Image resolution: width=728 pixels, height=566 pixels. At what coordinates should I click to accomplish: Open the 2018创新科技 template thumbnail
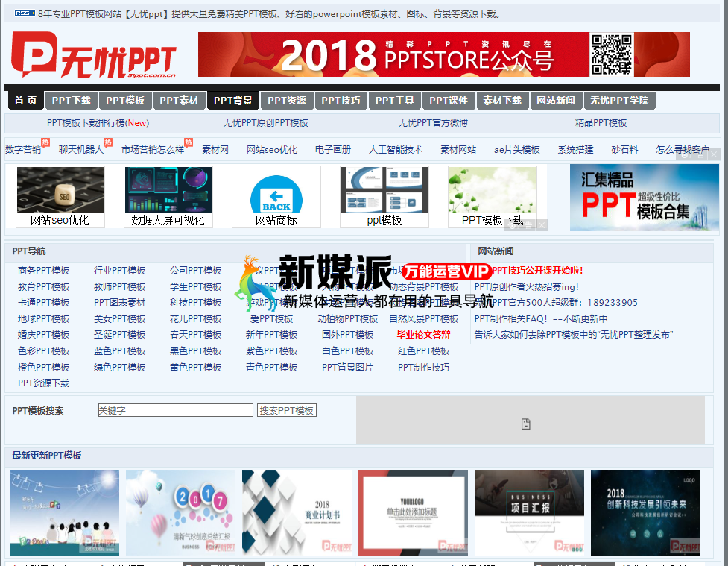pyautogui.click(x=646, y=512)
